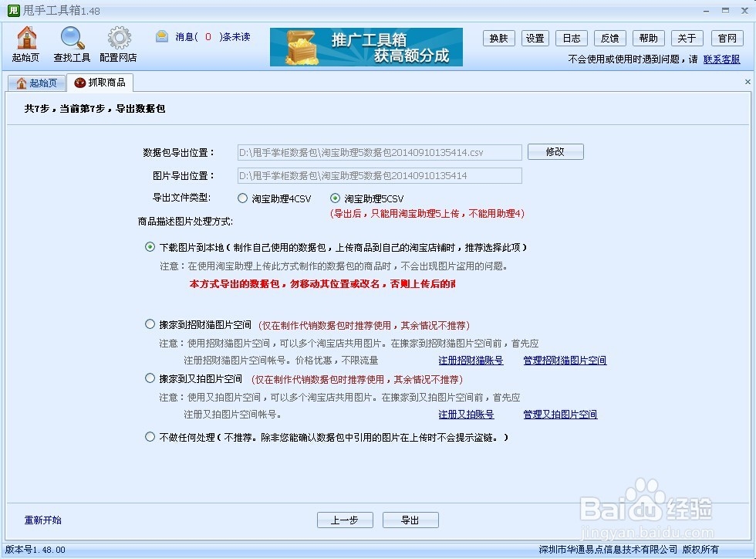The width and height of the screenshot is (756, 559).
Task: Select 不做任何处理 option
Action: coord(326,437)
